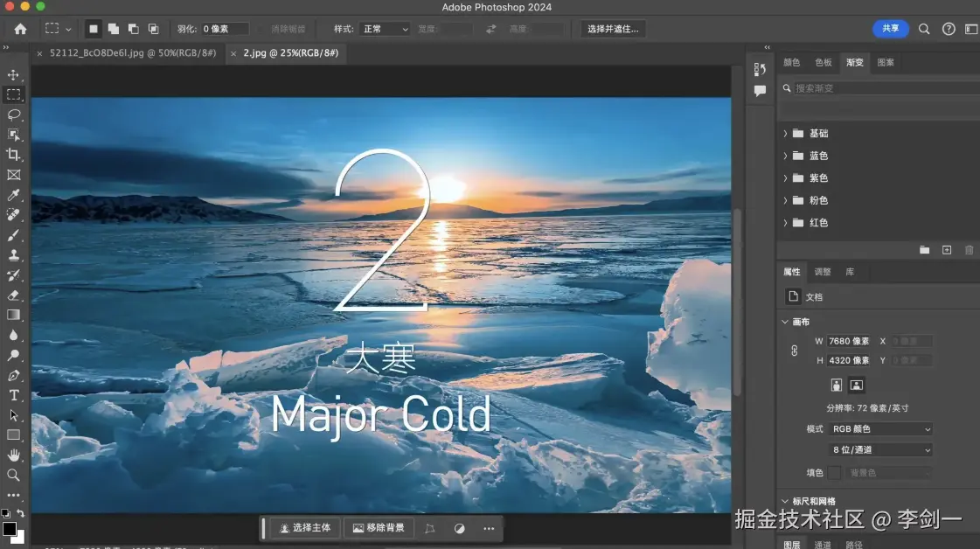Select the Lasso tool

coord(13,115)
